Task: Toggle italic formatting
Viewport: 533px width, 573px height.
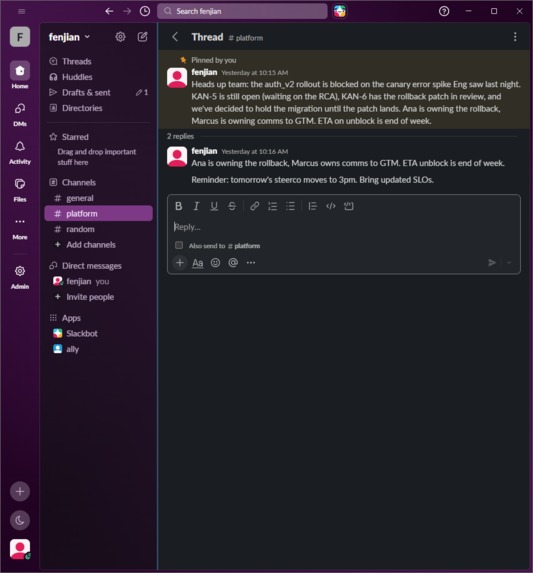Action: (196, 206)
